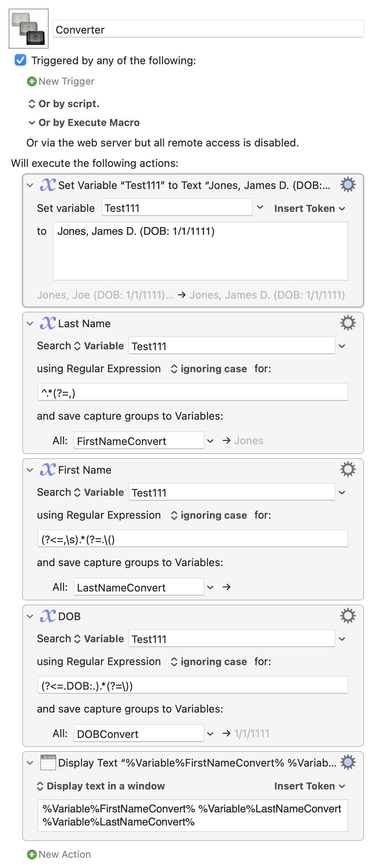This screenshot has width=373, height=868.
Task: Toggle Or by script option
Action: click(63, 104)
